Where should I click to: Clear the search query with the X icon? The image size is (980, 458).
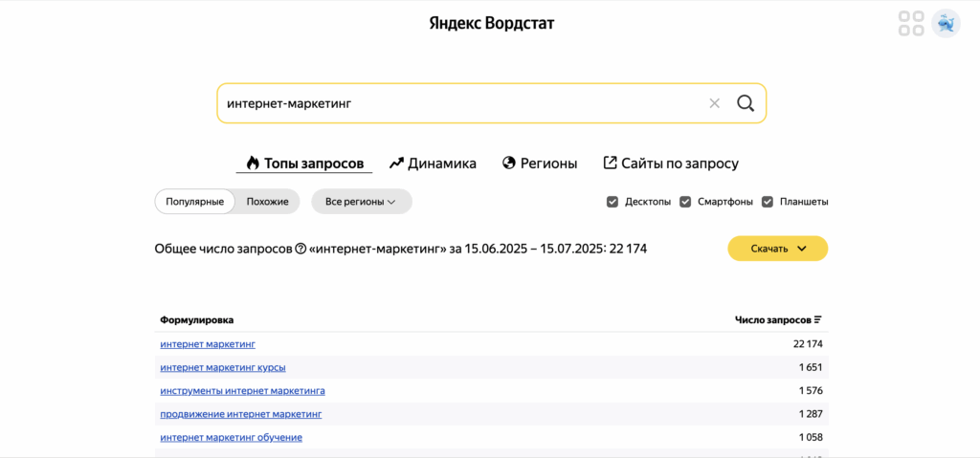(x=714, y=103)
